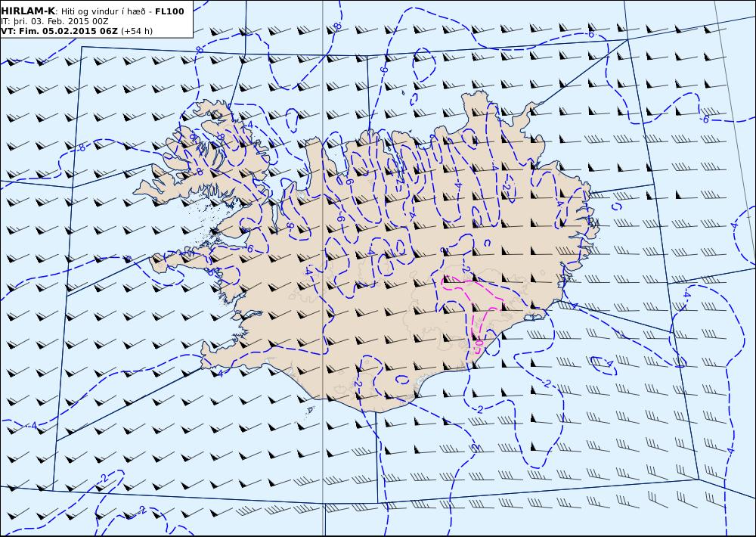Click the 0 label on the magenta contour
The height and width of the screenshot is (537, 756).
479,343
